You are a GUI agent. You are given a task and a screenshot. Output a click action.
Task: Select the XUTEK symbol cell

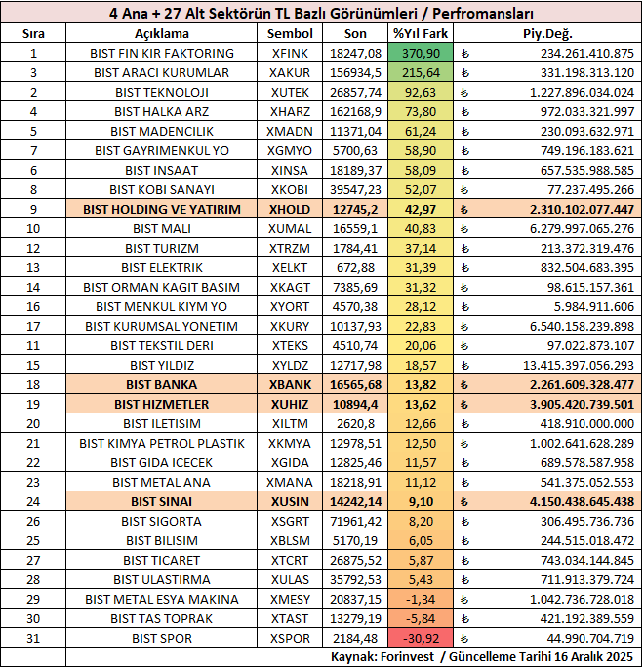290,92
